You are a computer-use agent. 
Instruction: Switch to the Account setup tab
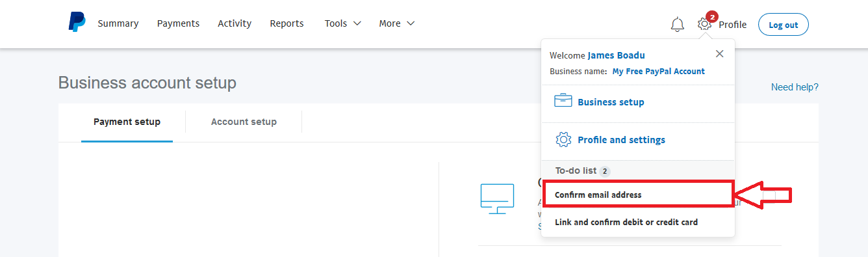244,122
